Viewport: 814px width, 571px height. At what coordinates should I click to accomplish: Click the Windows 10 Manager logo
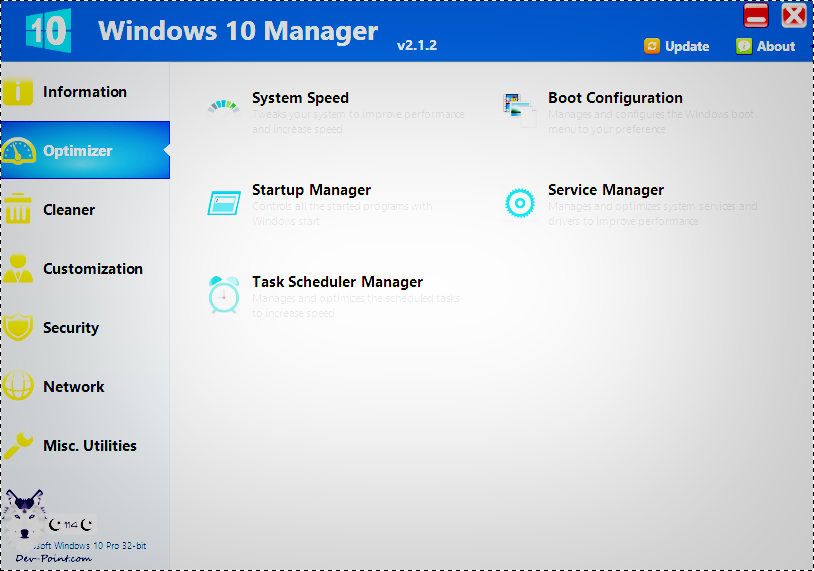click(x=47, y=31)
